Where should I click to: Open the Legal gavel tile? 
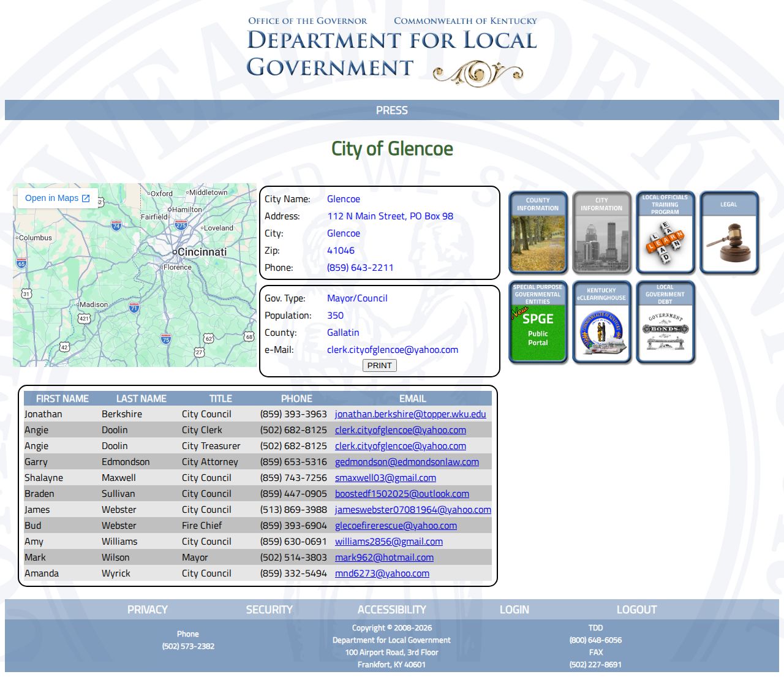tap(729, 232)
